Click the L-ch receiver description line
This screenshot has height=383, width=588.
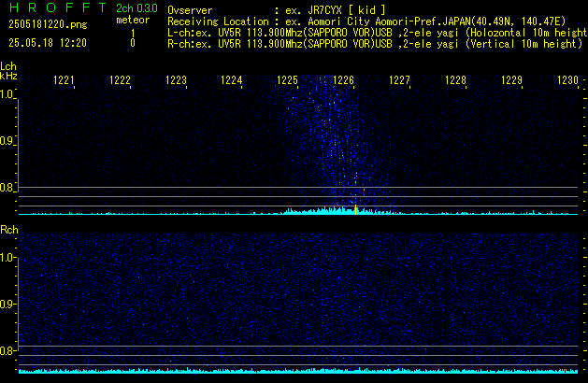[378, 33]
